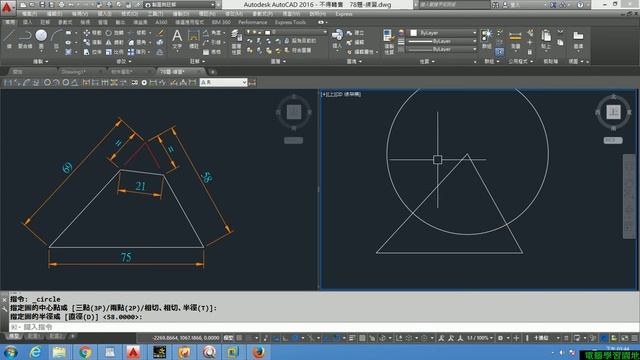Switch to the Express Tools ribbon tab

(x=290, y=22)
